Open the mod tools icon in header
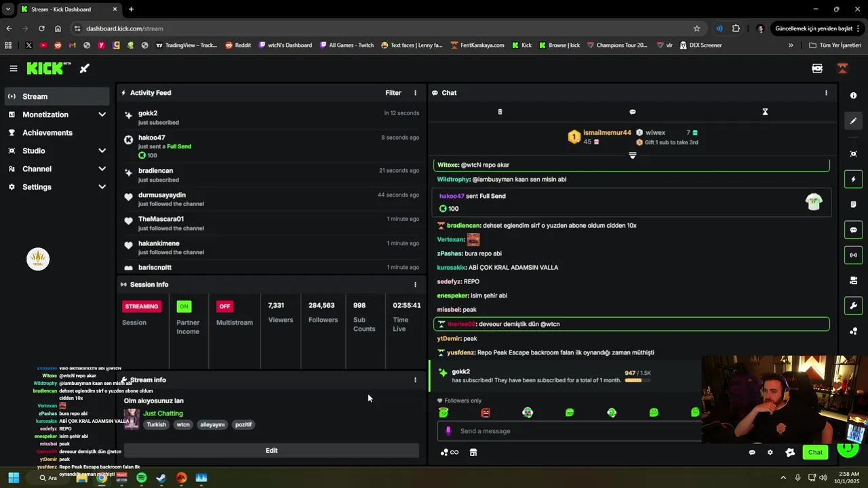The width and height of the screenshot is (868, 488). [817, 68]
